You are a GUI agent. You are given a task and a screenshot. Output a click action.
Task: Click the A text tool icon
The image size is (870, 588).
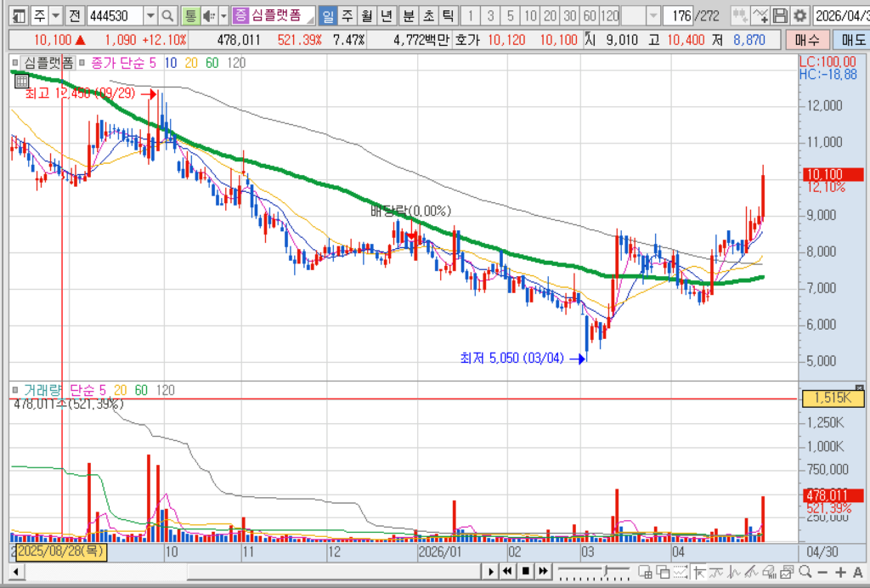coord(858,572)
